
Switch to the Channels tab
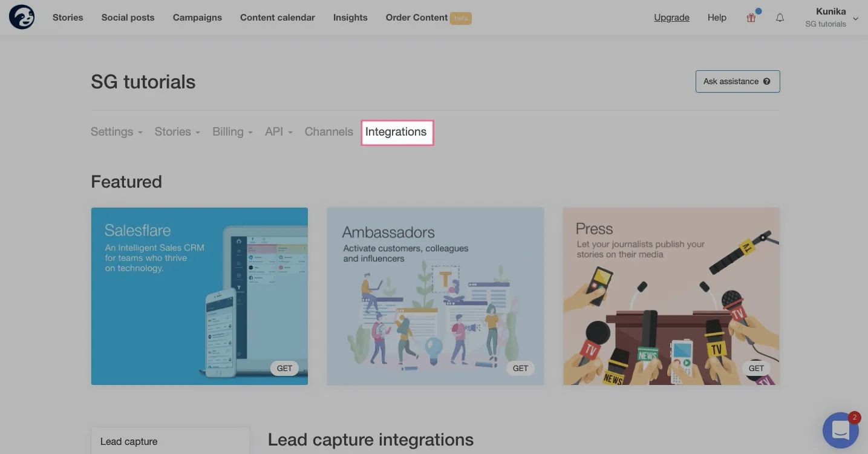(329, 132)
